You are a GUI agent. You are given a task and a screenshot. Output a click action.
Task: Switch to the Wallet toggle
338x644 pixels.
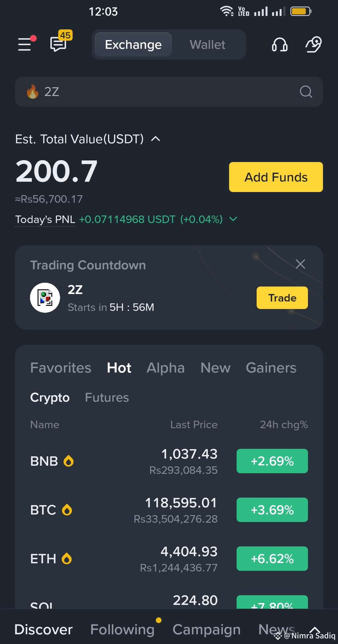coord(207,45)
